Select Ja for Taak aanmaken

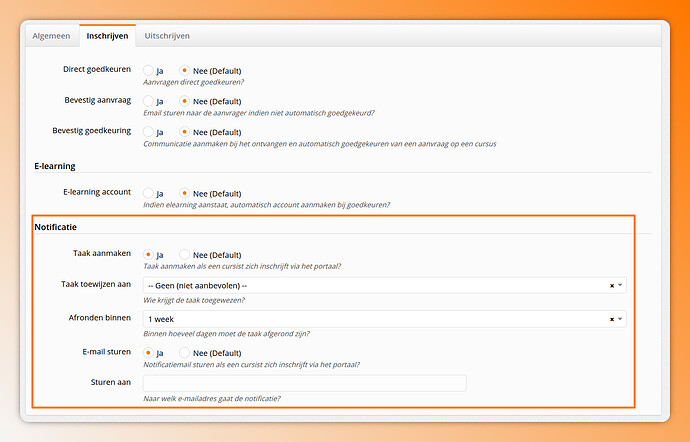click(148, 254)
